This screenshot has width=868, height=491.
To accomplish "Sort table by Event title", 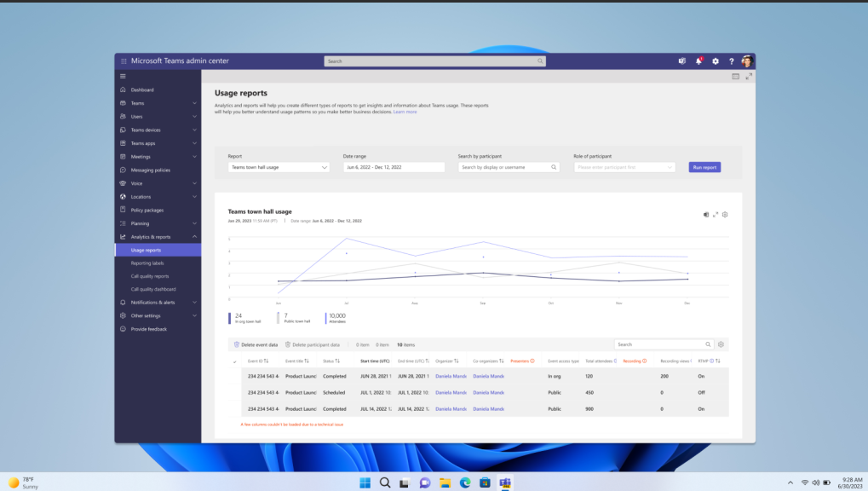I will [x=307, y=361].
